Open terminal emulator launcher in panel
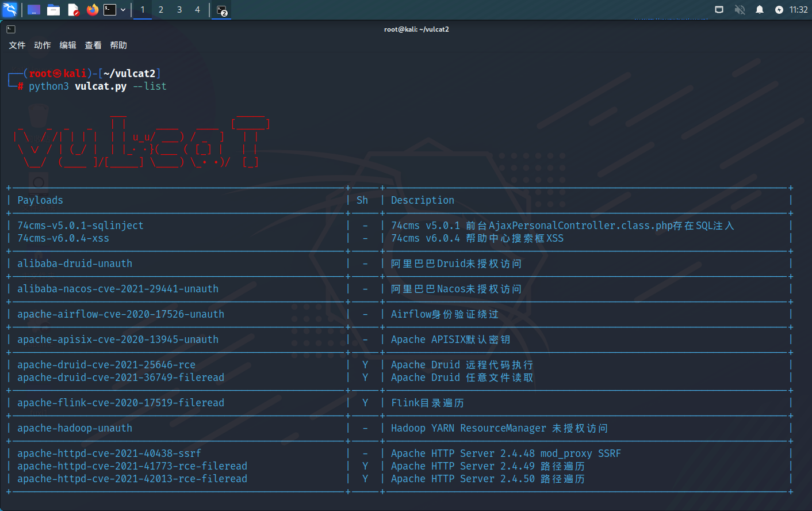This screenshot has width=812, height=511. (110, 10)
